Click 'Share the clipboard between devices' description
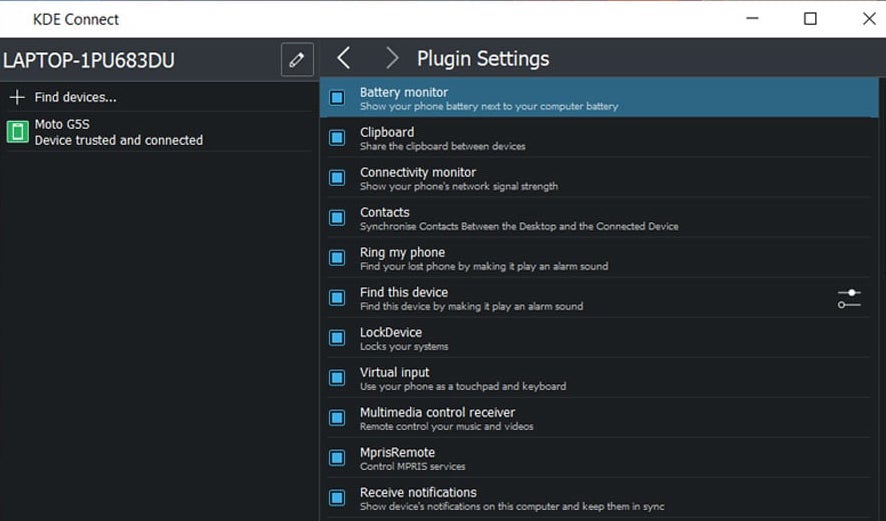Viewport: 886px width, 521px height. click(x=442, y=146)
